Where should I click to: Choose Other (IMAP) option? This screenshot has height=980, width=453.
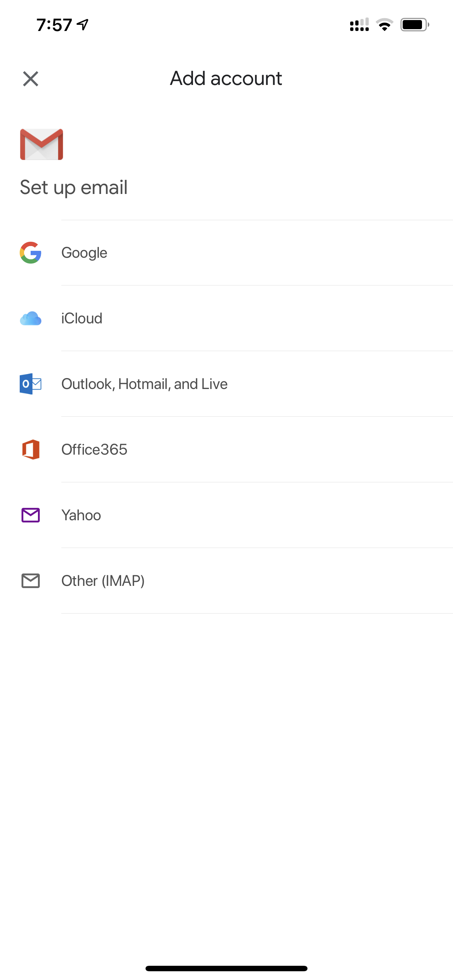[226, 581]
